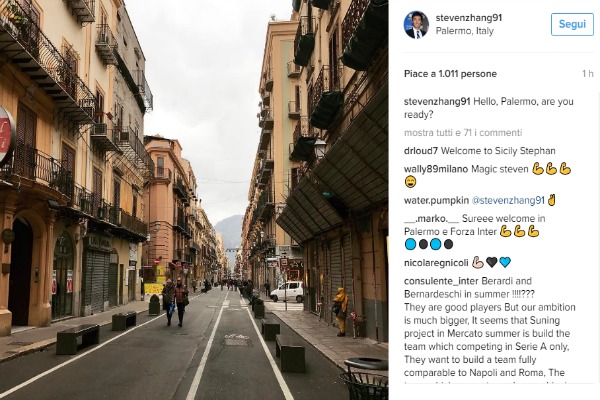Image resolution: width=600 pixels, height=400 pixels.
Task: Open nicolaregnicoli commenter profile
Action: [x=436, y=263]
